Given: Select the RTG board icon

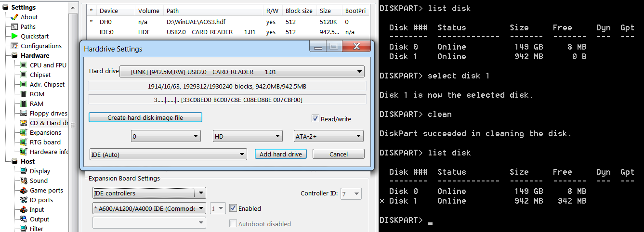Looking at the screenshot, I should click(23, 142).
